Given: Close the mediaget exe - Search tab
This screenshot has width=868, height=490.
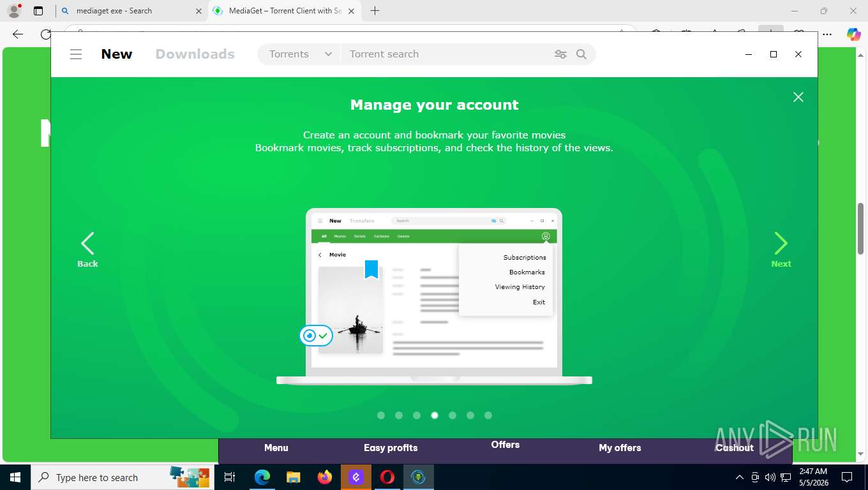Looking at the screenshot, I should [198, 11].
